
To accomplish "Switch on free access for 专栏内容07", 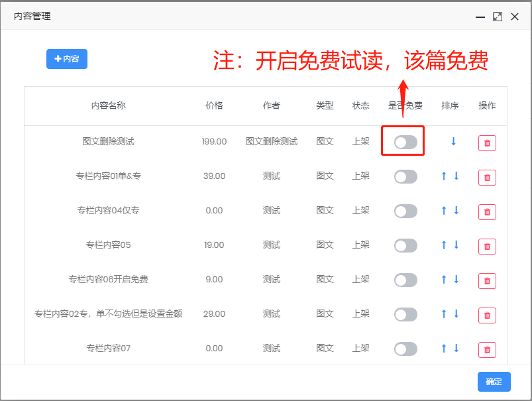I will click(x=405, y=349).
